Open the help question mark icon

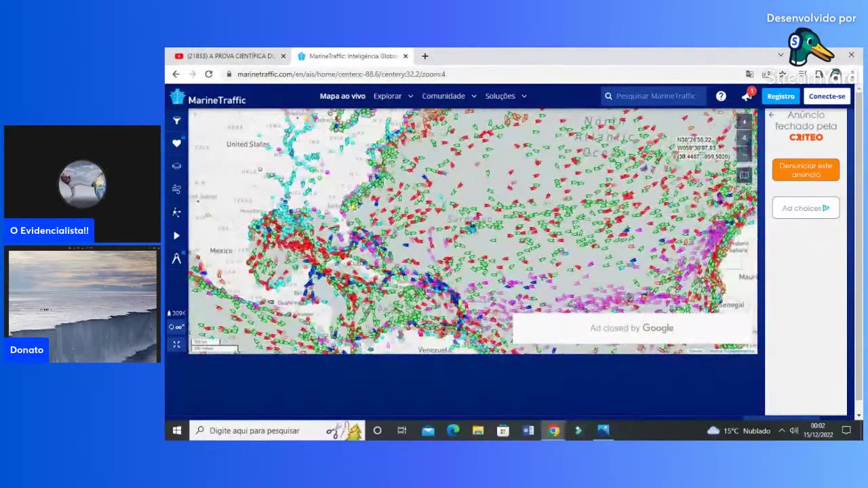721,96
